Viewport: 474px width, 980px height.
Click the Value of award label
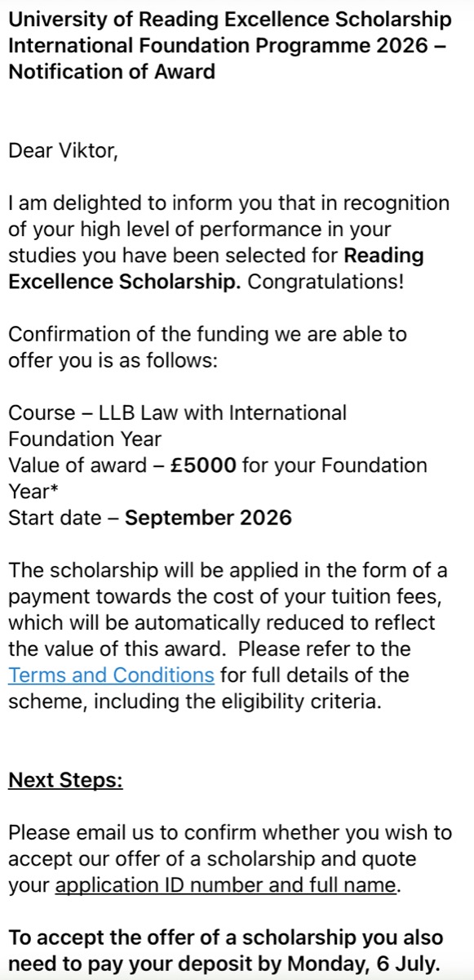[x=80, y=465]
